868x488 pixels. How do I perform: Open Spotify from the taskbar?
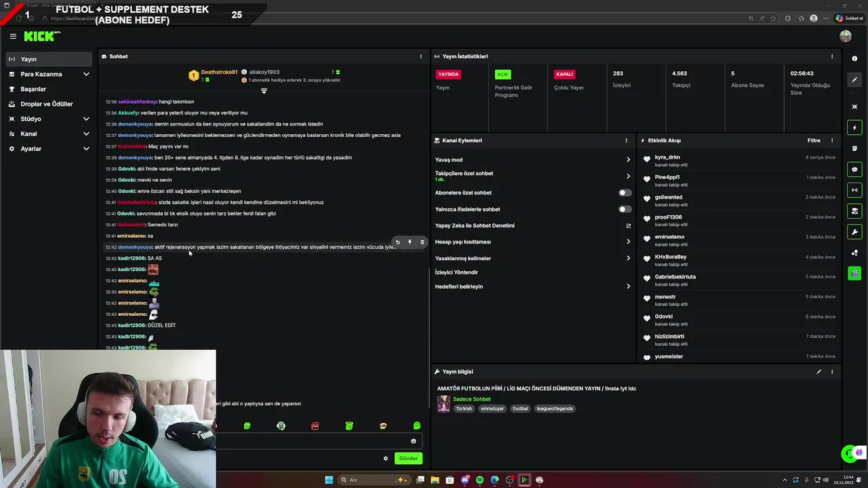(x=479, y=480)
